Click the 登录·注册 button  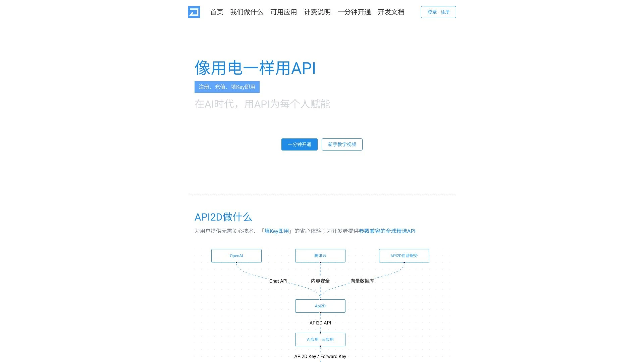pos(438,12)
